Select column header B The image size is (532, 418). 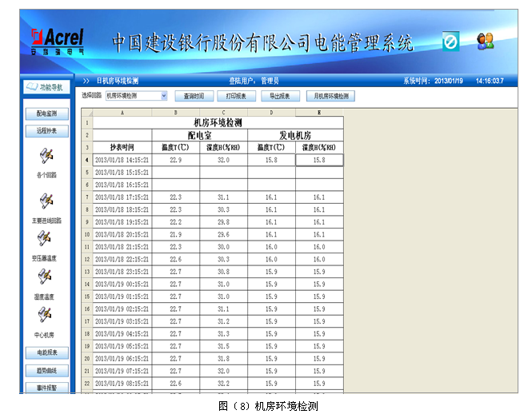click(176, 113)
